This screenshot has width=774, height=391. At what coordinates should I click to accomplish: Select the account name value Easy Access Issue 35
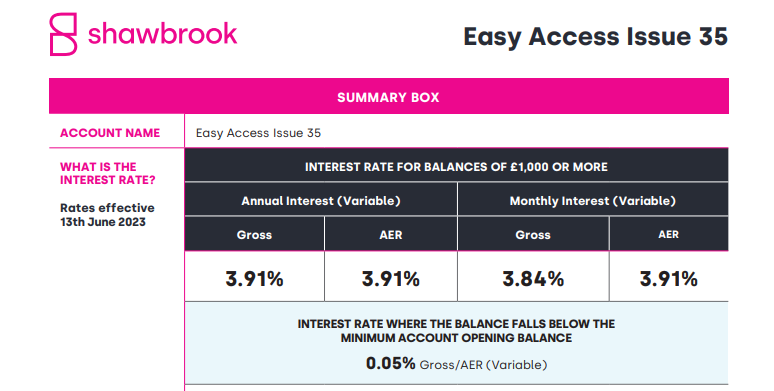click(x=258, y=133)
